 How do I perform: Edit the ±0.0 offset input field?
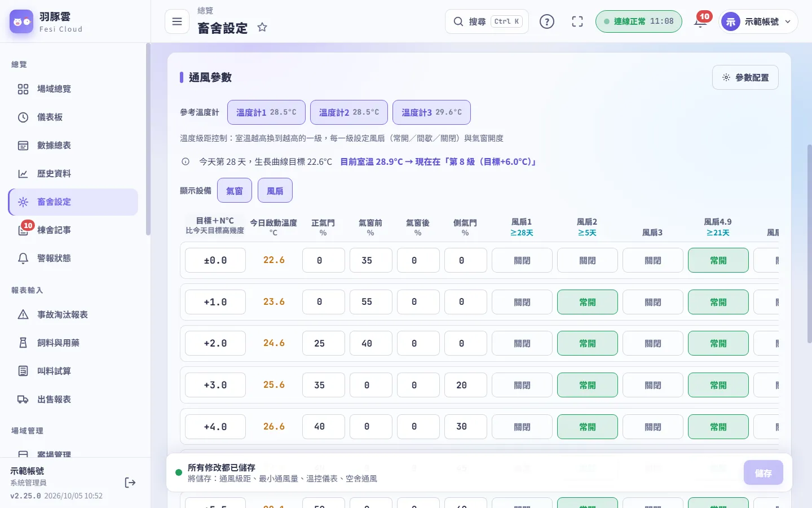[x=215, y=260]
